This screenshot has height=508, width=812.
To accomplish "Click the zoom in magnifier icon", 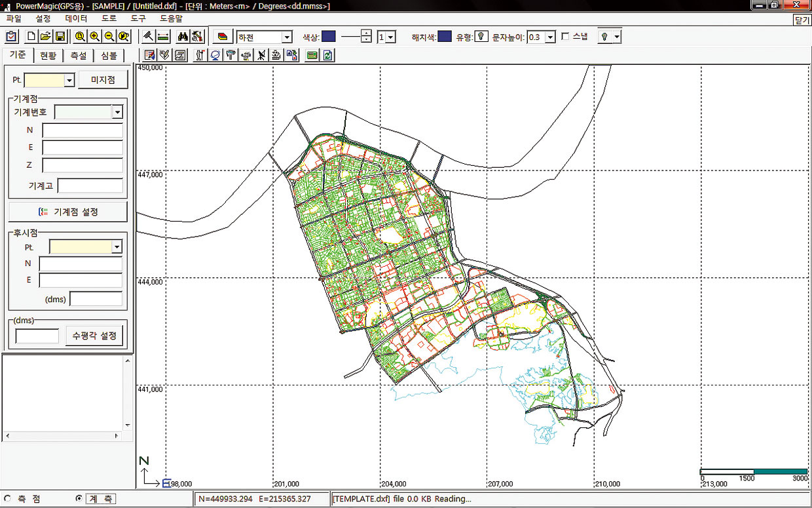I will (94, 37).
